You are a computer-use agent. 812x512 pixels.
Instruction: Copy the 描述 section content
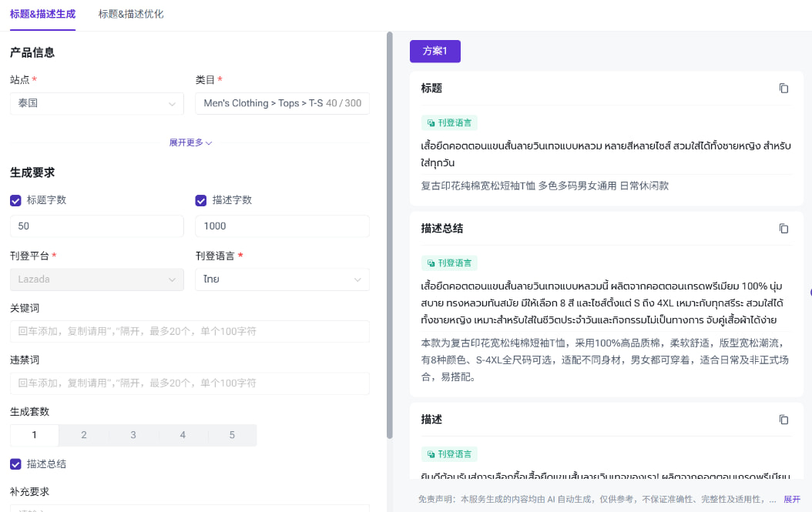tap(783, 420)
